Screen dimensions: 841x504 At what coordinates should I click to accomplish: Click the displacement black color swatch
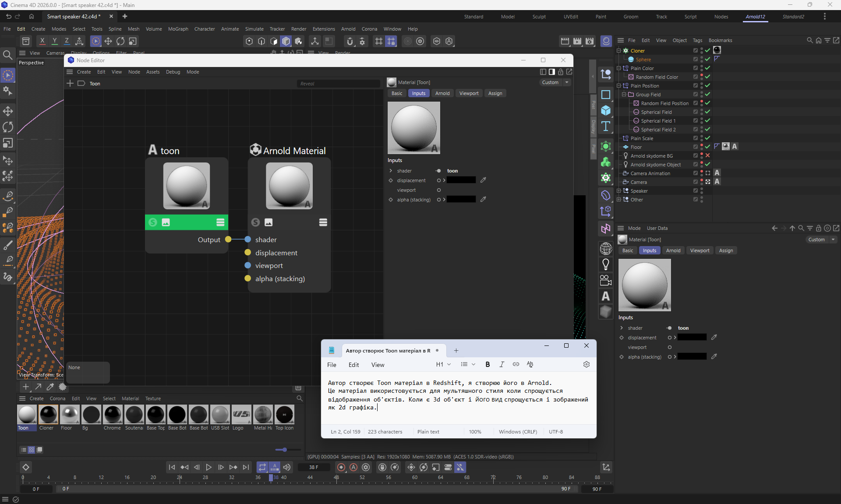click(461, 180)
